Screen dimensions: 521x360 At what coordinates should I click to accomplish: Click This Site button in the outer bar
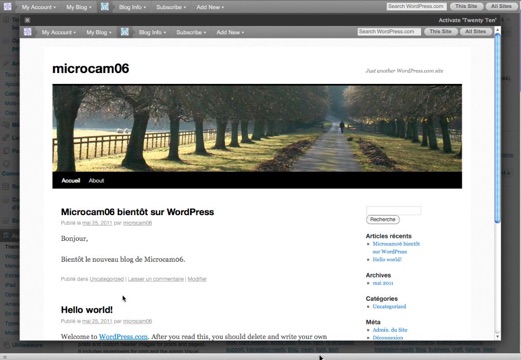tap(466, 6)
